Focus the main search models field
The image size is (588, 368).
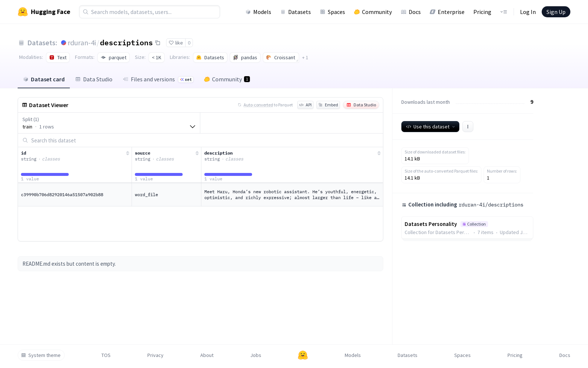click(x=150, y=12)
